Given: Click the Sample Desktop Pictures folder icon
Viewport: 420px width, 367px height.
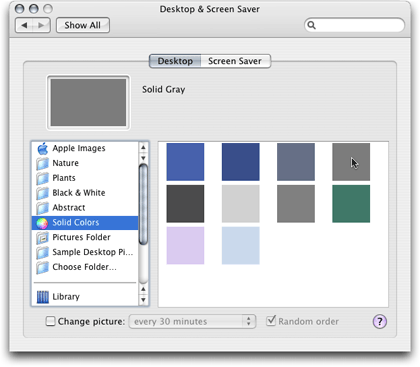Looking at the screenshot, I should click(43, 252).
